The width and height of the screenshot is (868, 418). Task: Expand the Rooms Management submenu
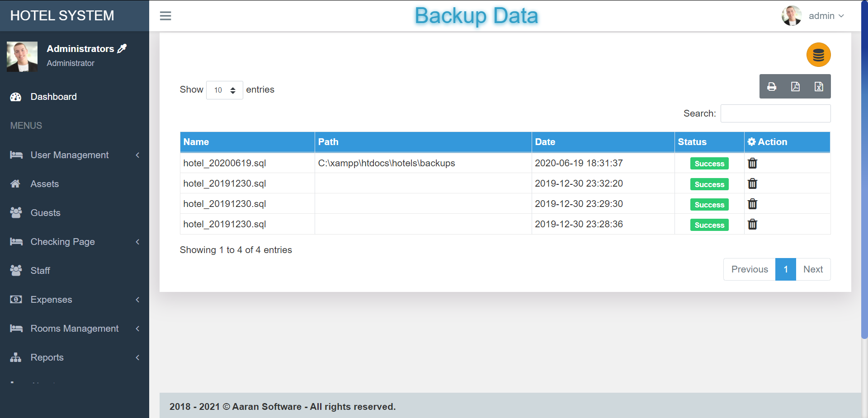75,329
